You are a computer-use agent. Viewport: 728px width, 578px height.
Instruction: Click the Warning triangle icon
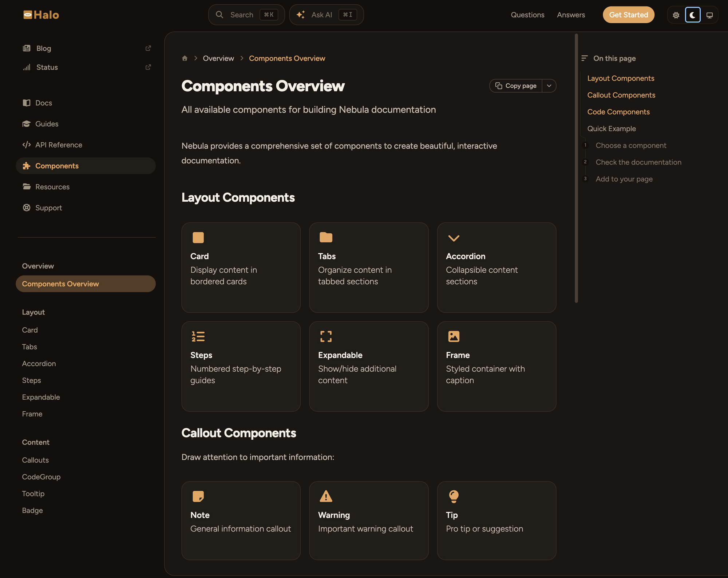(326, 496)
